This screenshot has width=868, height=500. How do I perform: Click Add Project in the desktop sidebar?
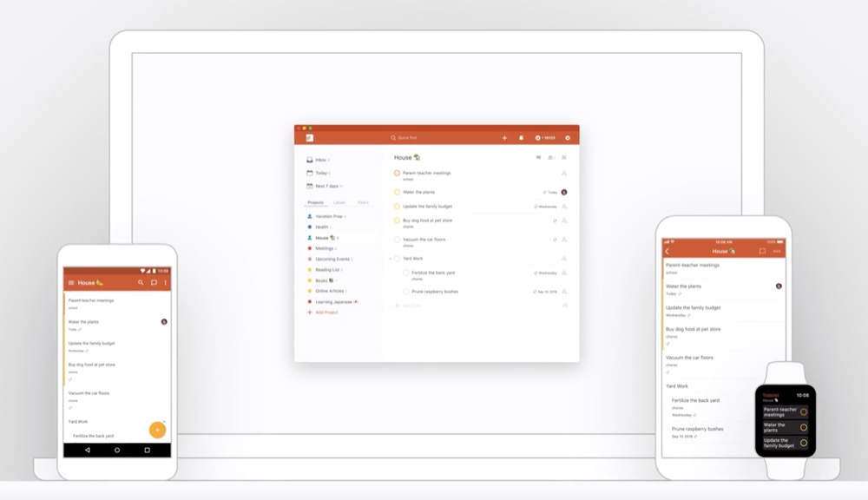click(x=326, y=312)
